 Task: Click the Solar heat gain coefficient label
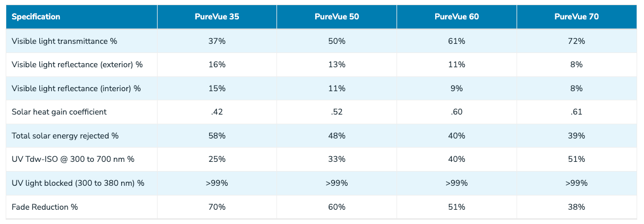pos(59,112)
